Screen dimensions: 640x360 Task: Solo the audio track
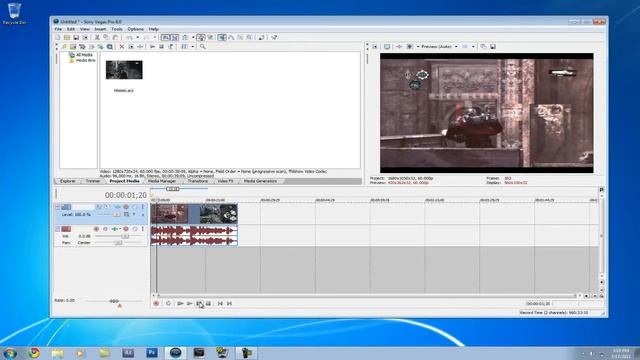(x=143, y=229)
